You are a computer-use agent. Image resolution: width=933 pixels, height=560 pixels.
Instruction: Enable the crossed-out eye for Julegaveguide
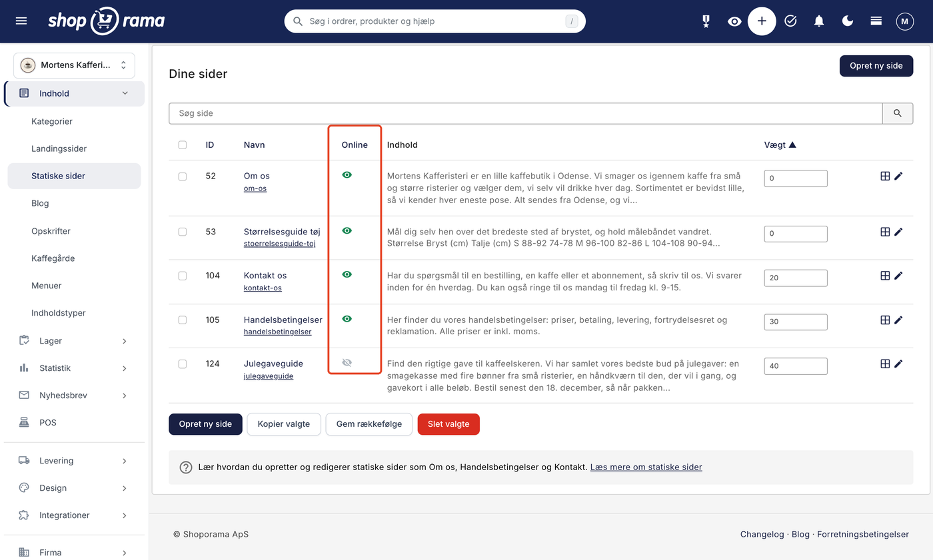point(347,363)
